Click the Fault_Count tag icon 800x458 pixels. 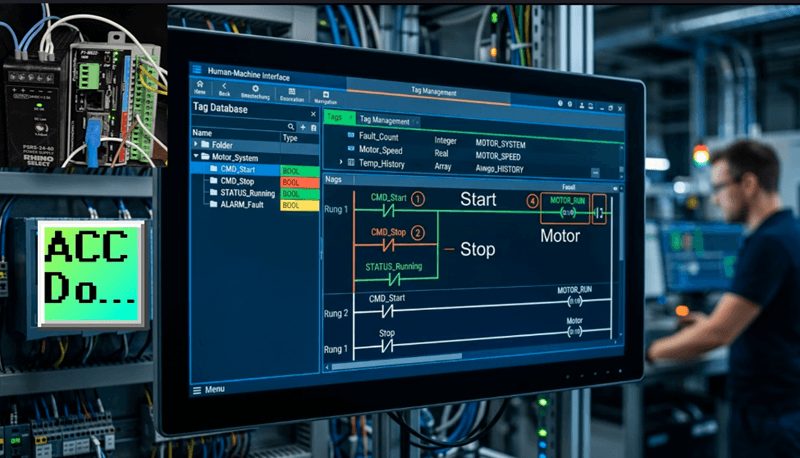click(351, 135)
